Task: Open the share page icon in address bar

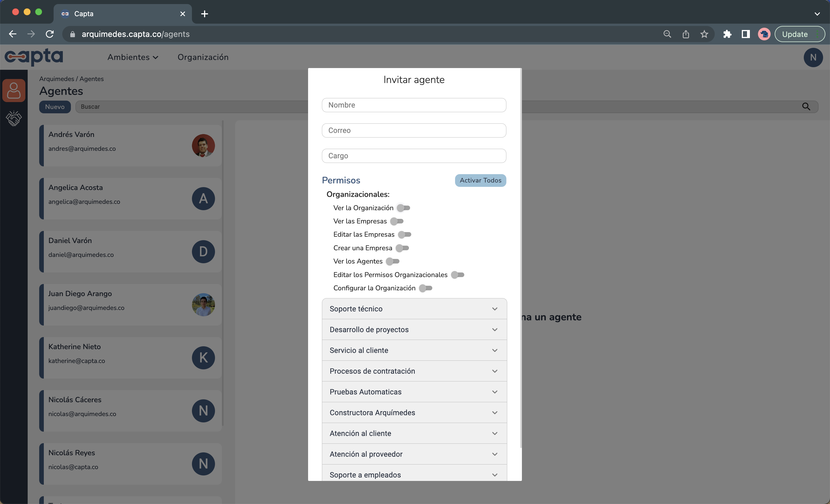Action: click(686, 34)
